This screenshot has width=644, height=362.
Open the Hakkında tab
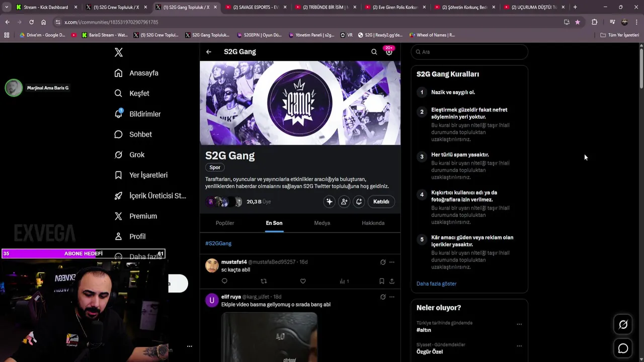click(x=373, y=223)
